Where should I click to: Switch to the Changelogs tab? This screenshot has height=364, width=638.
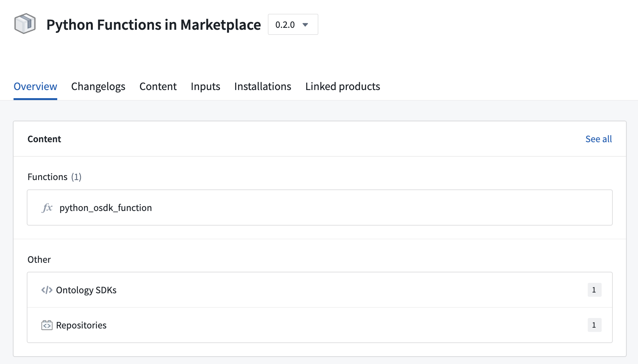pos(98,86)
